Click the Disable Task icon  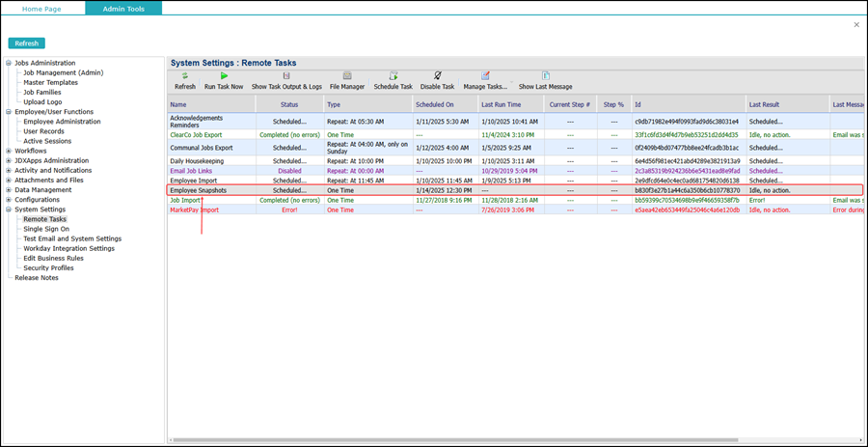point(437,76)
